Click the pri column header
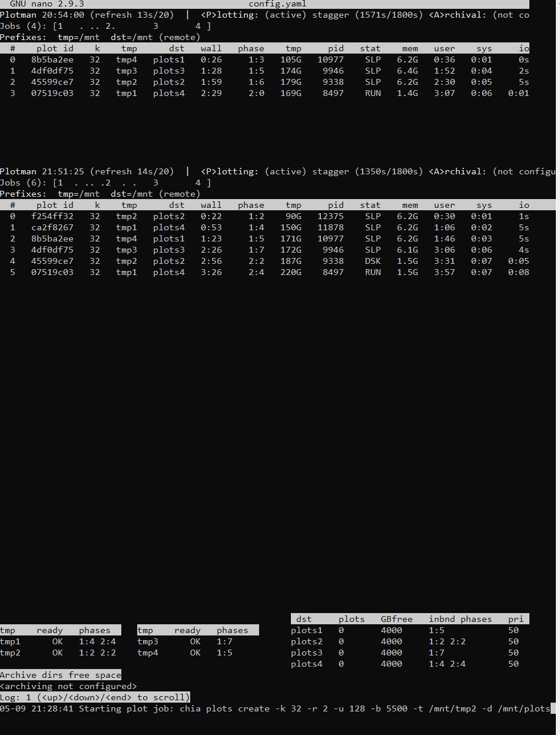The width and height of the screenshot is (560, 735). click(x=516, y=619)
